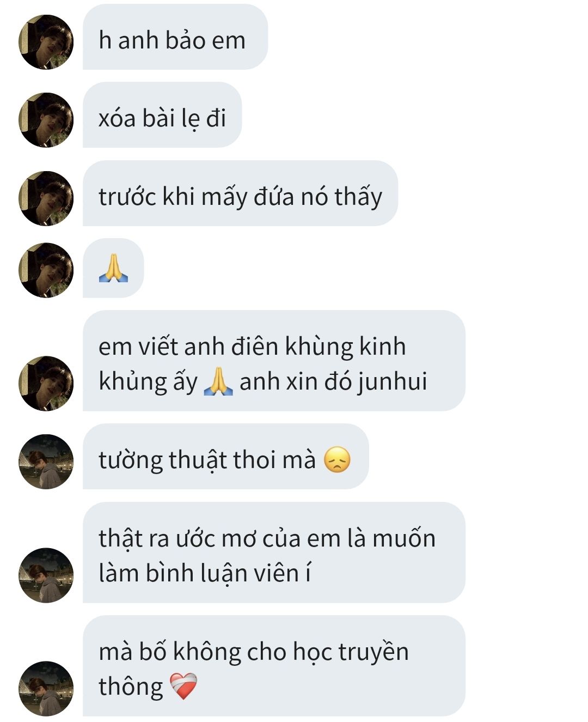The image size is (588, 722).
Task: Tap avatar beside 'em viết anh điên khùng' message
Action: click(46, 384)
